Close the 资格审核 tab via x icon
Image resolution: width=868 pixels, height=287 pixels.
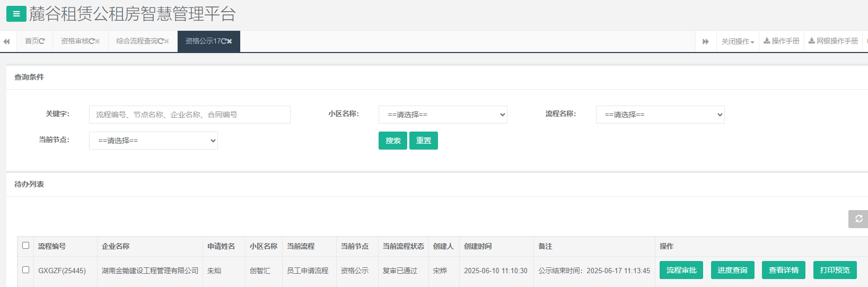(x=98, y=41)
